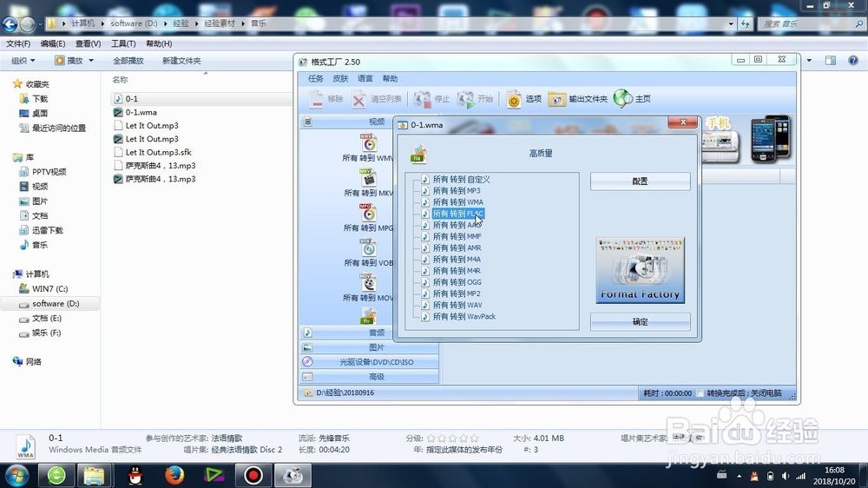
Task: Toggle shutdown after conversion checkbox
Action: click(x=700, y=393)
